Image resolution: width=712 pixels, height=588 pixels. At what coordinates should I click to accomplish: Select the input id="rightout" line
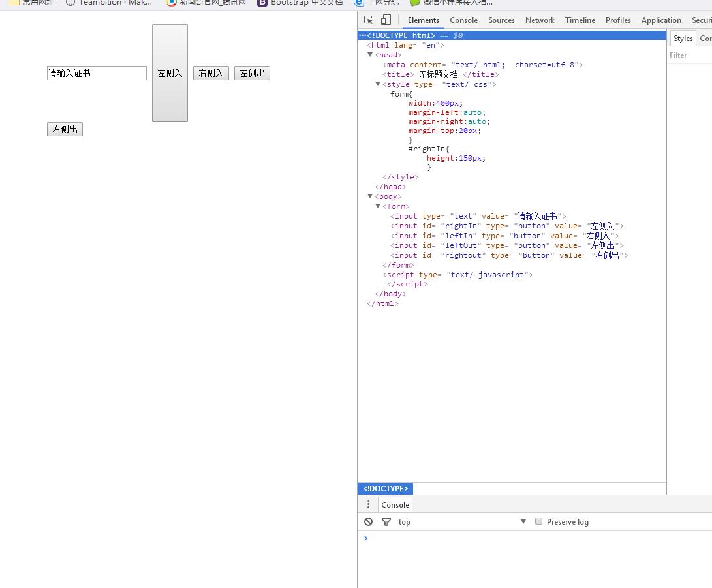pos(510,255)
